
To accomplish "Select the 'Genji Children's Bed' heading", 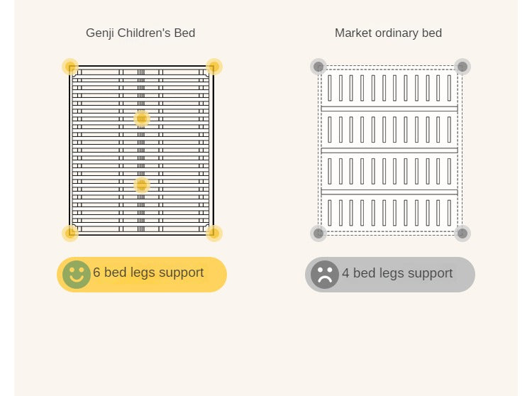I will 140,33.
